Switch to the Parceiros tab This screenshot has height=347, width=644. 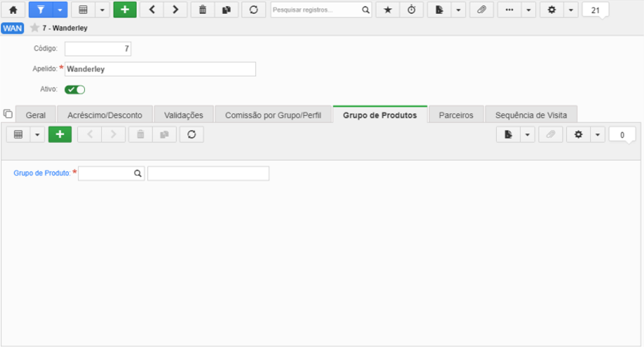click(456, 115)
